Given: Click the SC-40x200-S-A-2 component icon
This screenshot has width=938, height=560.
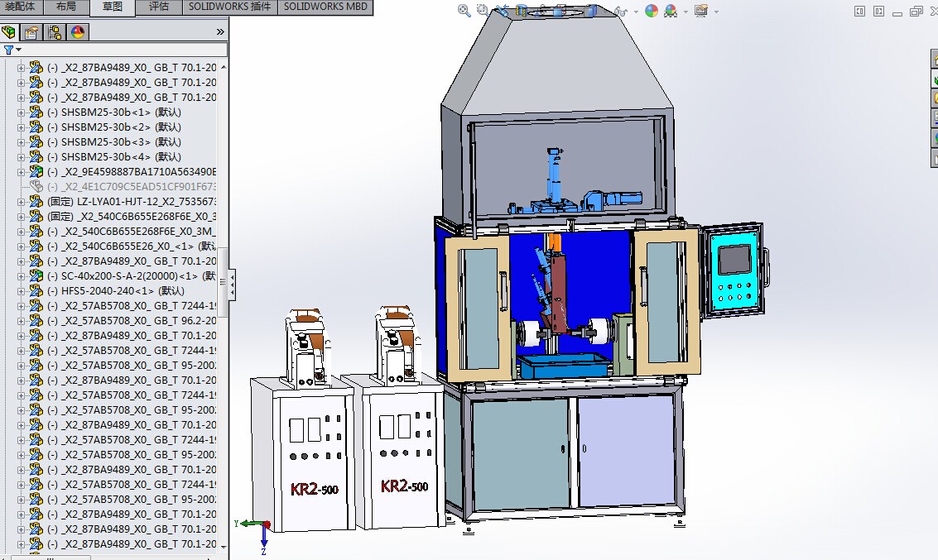Looking at the screenshot, I should [36, 276].
